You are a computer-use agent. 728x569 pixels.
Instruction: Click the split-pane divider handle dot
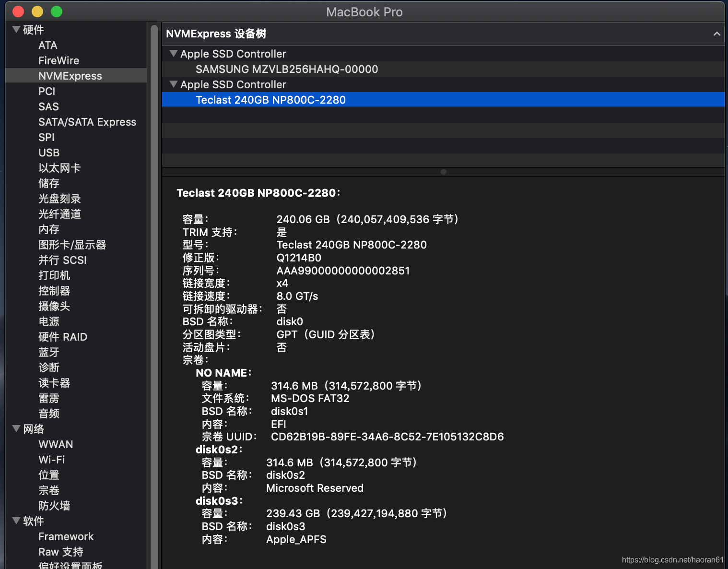coord(444,172)
